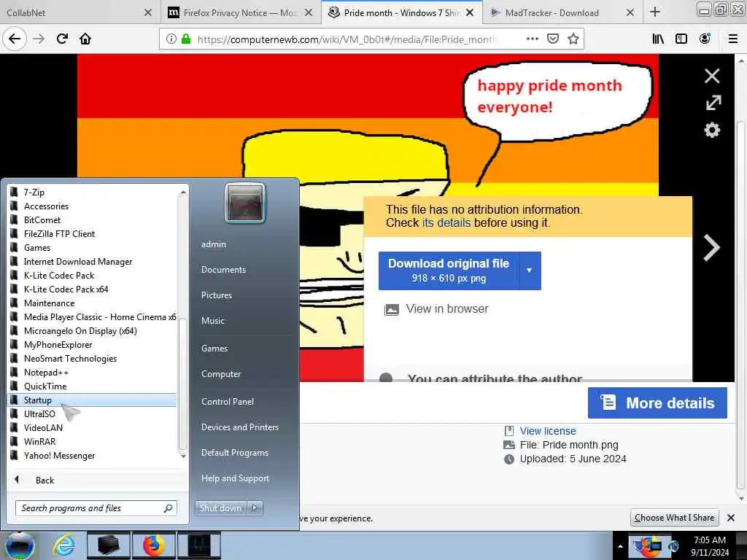Open Firefox taskbar button
Viewport: 747px width, 560px height.
tap(153, 545)
